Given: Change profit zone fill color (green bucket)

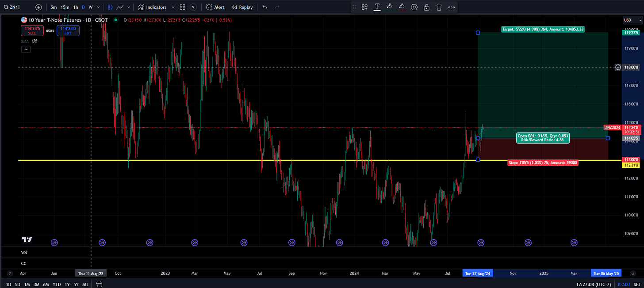Looking at the screenshot, I should [x=389, y=7].
